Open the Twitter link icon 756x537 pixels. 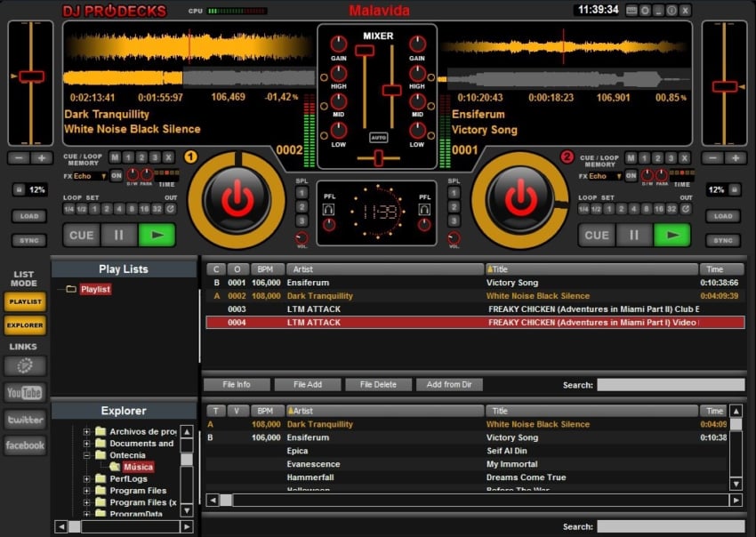pyautogui.click(x=24, y=419)
